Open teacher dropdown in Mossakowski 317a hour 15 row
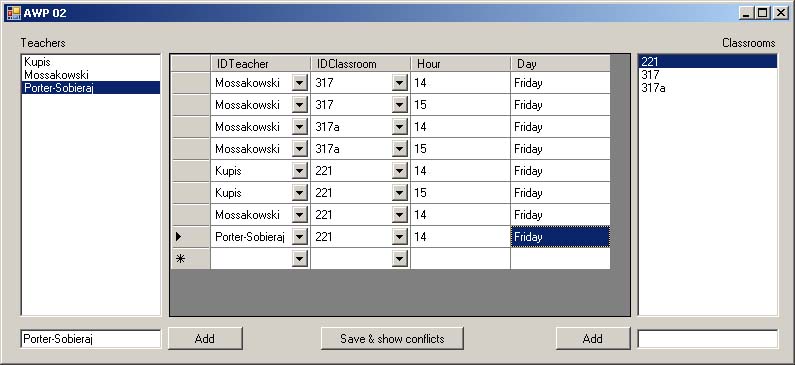This screenshot has height=365, width=795. click(x=300, y=149)
